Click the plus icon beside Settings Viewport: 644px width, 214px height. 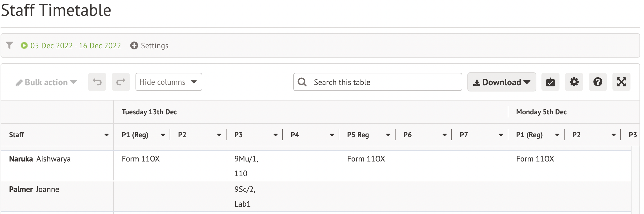134,45
